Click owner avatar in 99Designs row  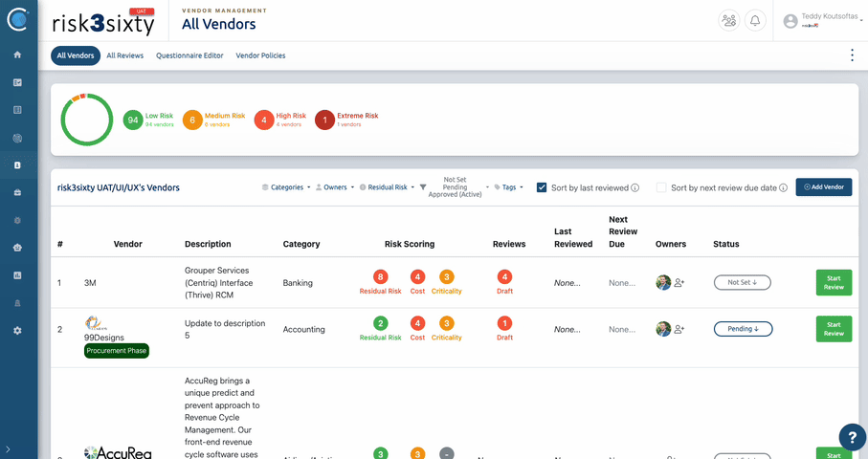click(663, 329)
